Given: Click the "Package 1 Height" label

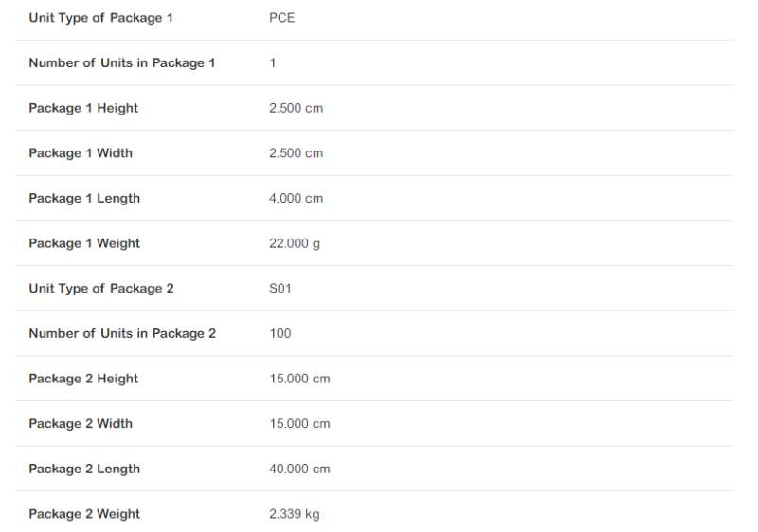Looking at the screenshot, I should (x=83, y=108).
